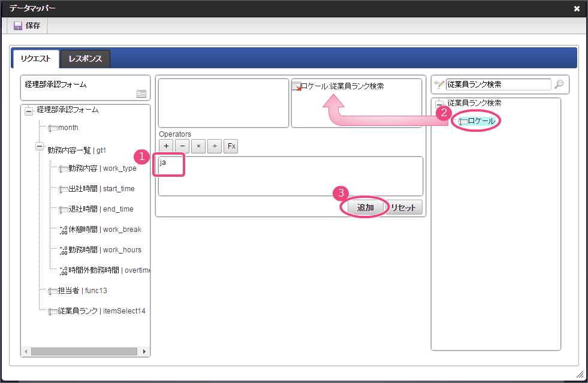588x383 pixels.
Task: Click the 経理部承認フォーム header title text
Action: [56, 85]
